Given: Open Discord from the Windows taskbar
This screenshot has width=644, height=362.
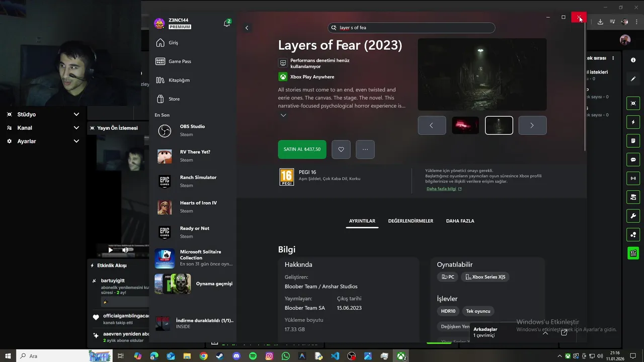Looking at the screenshot, I should 236,356.
